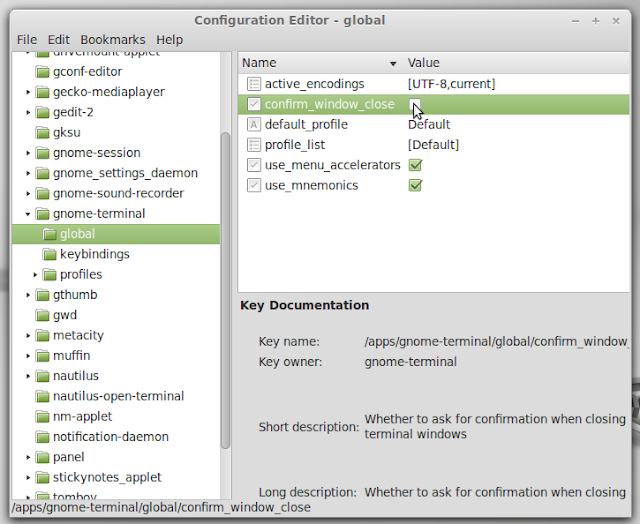This screenshot has width=640, height=524.
Task: Expand the gnome-session tree node
Action: (x=28, y=153)
